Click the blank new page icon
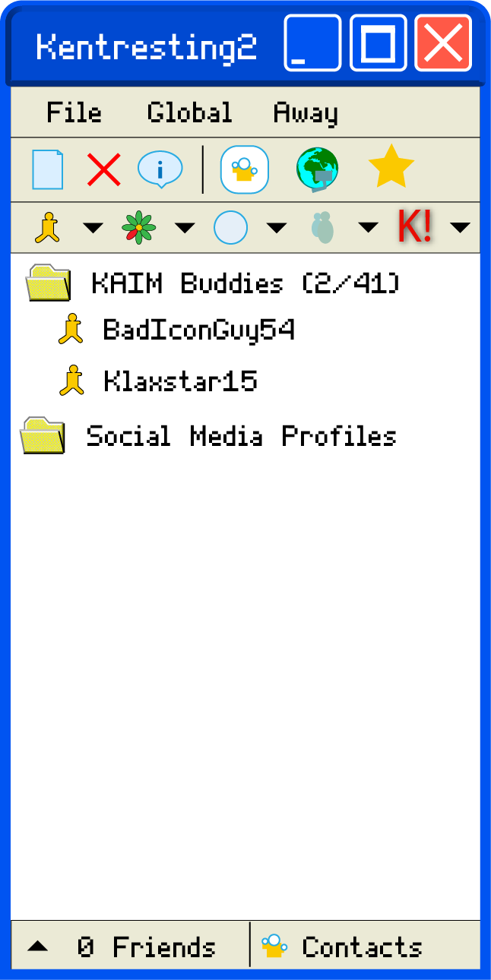 point(47,169)
